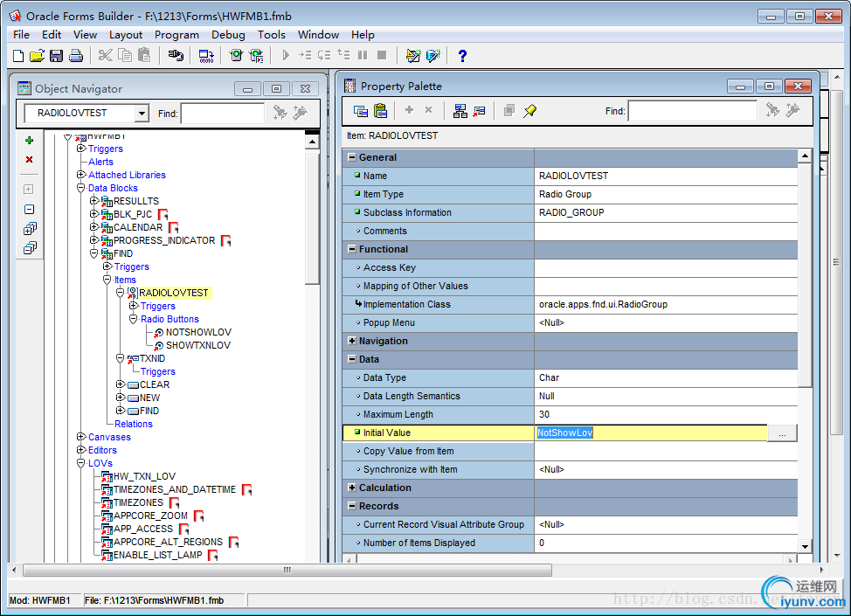Click the Collapse minus icon in Navigator sidebar
Screen dimensions: 851x616
pos(30,210)
